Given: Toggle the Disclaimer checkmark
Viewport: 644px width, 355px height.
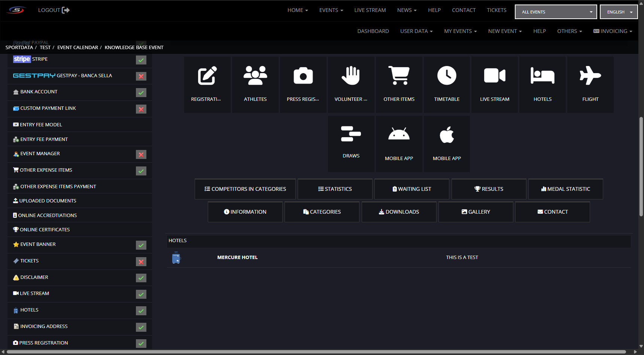Looking at the screenshot, I should pos(141,278).
